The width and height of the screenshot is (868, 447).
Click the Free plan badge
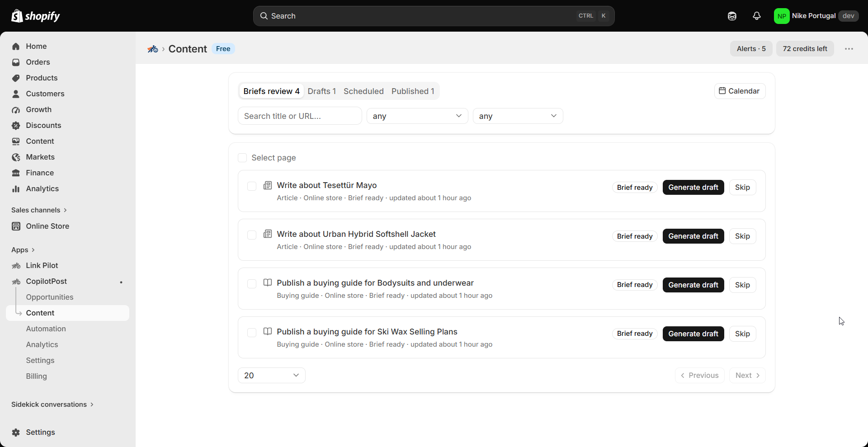point(223,49)
